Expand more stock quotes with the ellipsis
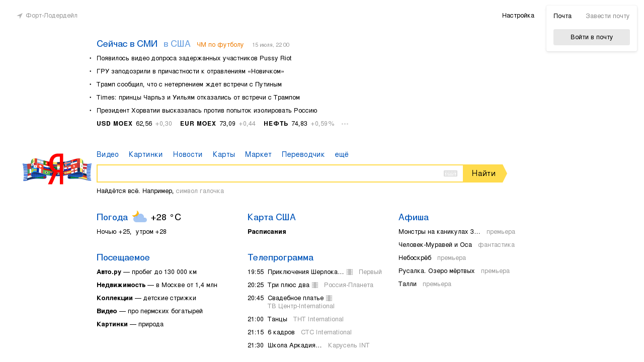This screenshot has height=362, width=644. [x=345, y=124]
